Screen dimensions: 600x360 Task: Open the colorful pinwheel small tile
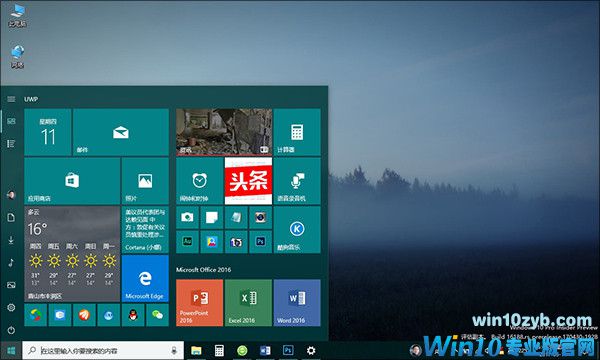point(35,315)
